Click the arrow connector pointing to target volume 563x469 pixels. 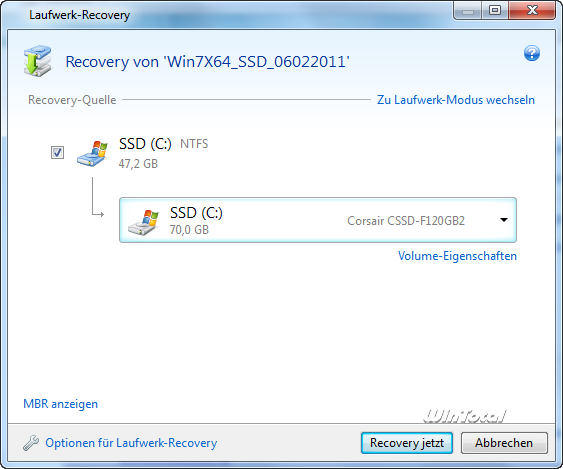point(98,197)
